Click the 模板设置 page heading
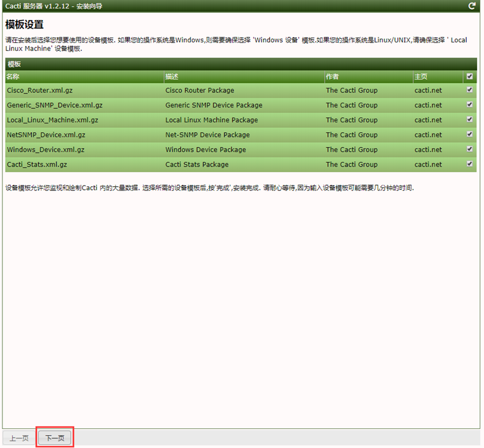This screenshot has height=448, width=484. point(25,25)
